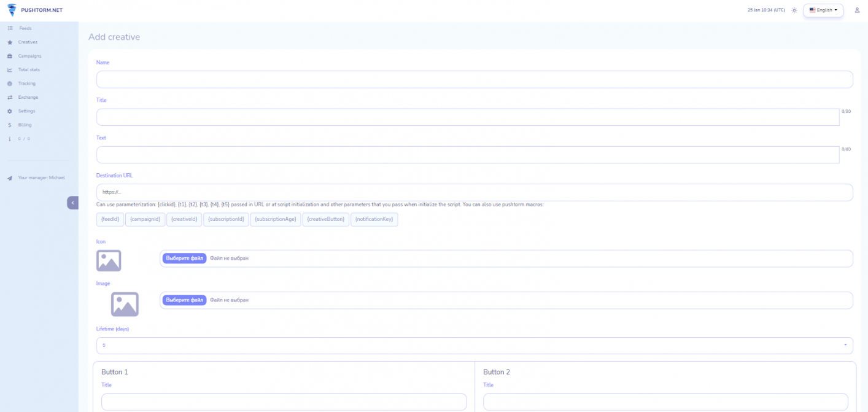Click the Tracking globe icon

10,84
